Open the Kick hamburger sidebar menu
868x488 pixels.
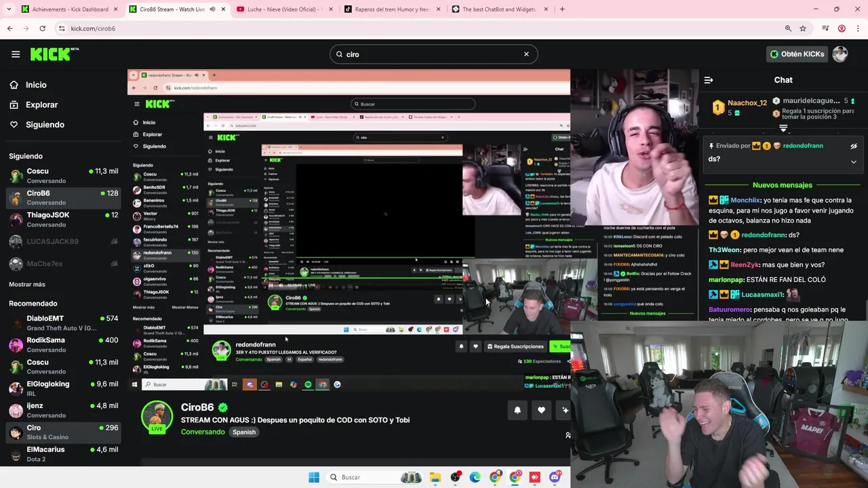pos(16,54)
